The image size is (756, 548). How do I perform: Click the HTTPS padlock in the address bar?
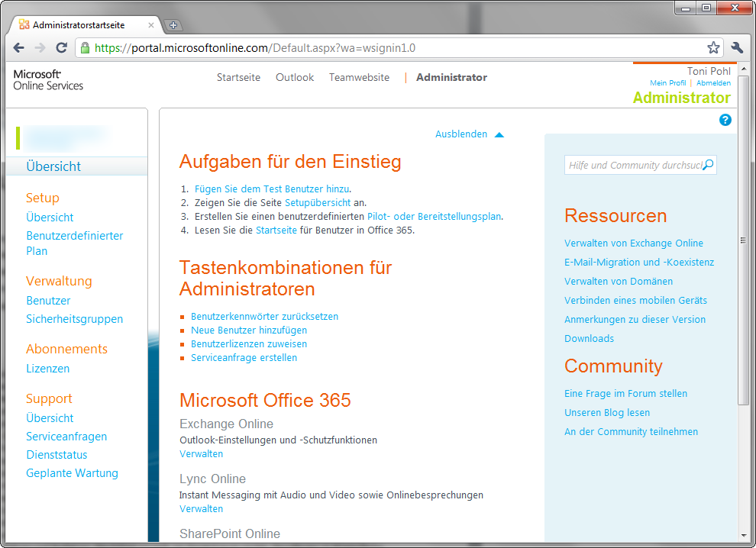(x=84, y=47)
